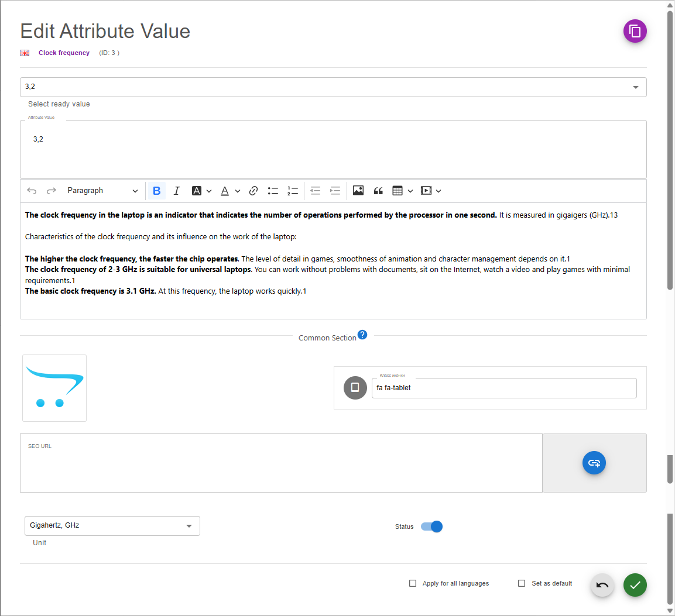Apply italic formatting in the toolbar
The image size is (675, 616).
tap(176, 191)
